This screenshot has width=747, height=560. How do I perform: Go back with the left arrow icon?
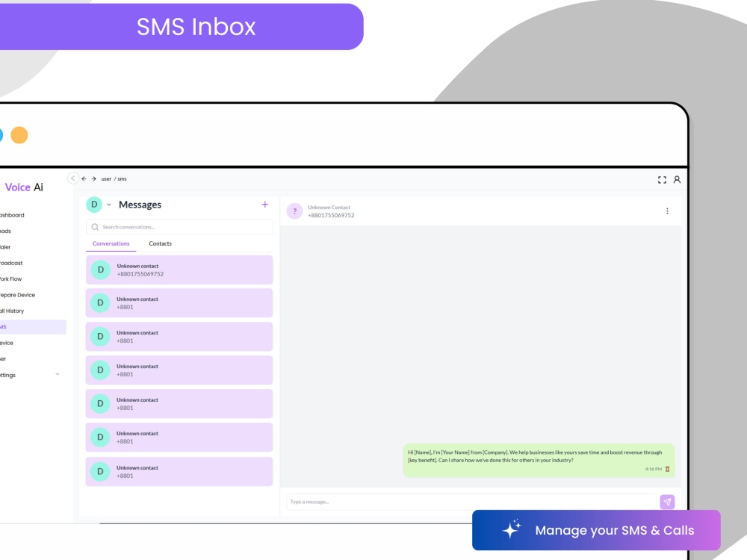coord(84,178)
